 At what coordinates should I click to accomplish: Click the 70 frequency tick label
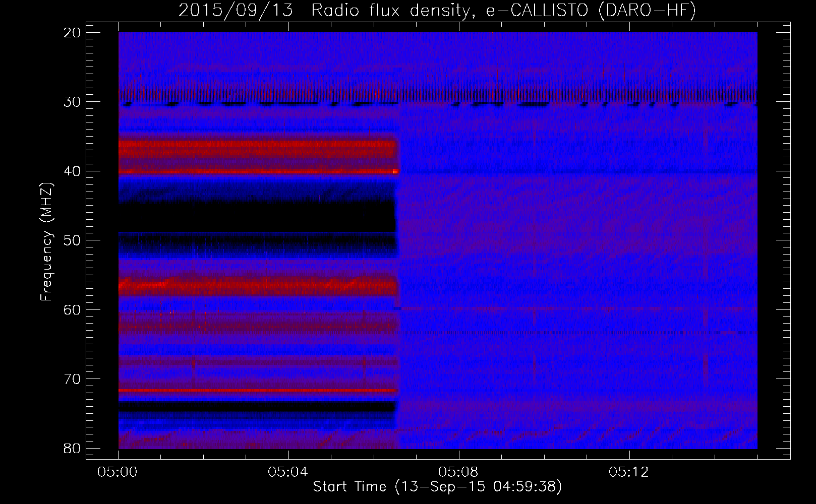[73, 379]
